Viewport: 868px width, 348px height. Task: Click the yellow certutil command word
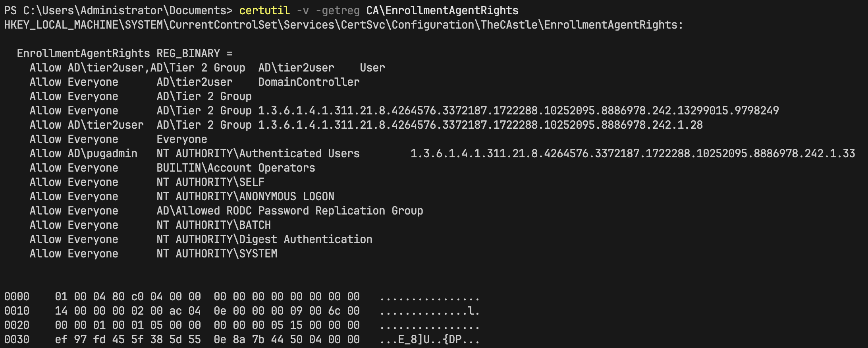[x=264, y=10]
